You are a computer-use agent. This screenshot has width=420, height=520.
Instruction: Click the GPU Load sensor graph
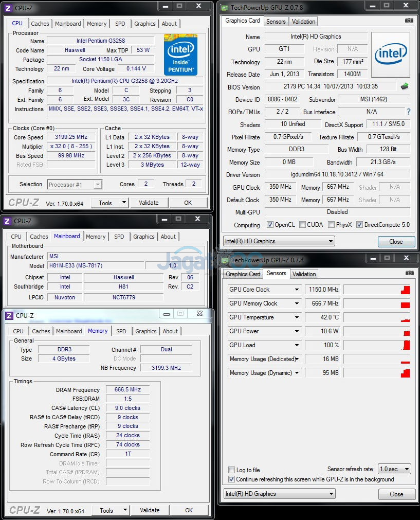click(x=377, y=345)
